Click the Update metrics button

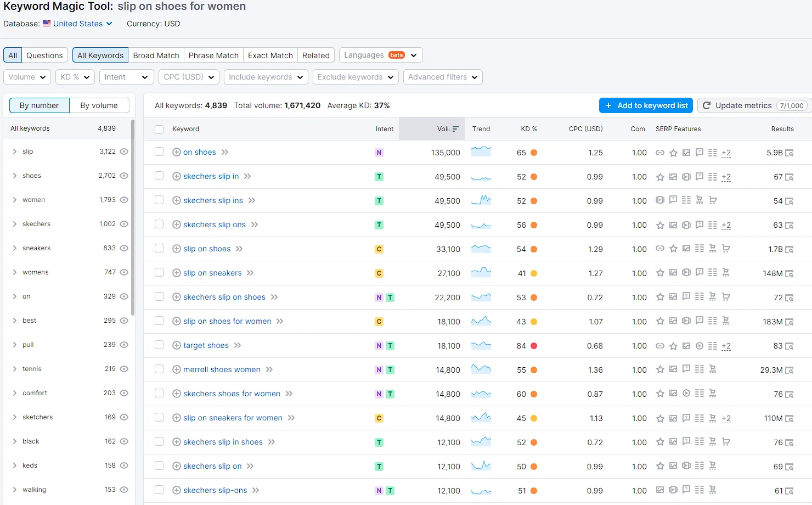(755, 105)
